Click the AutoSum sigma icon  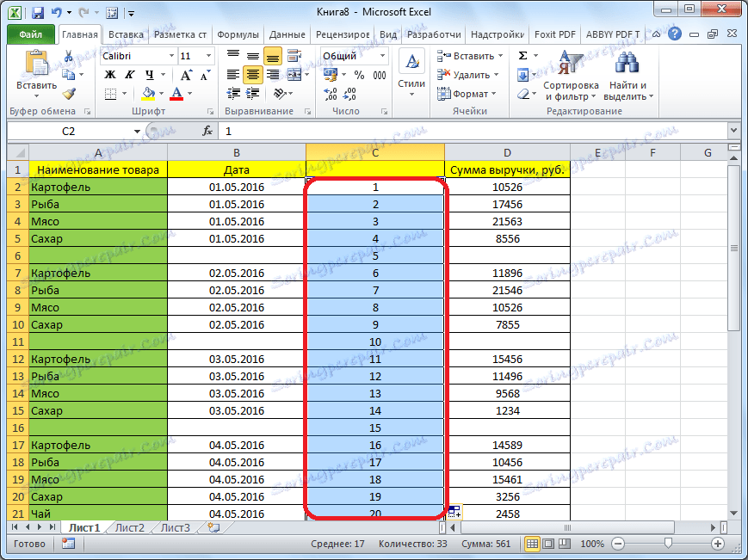522,56
